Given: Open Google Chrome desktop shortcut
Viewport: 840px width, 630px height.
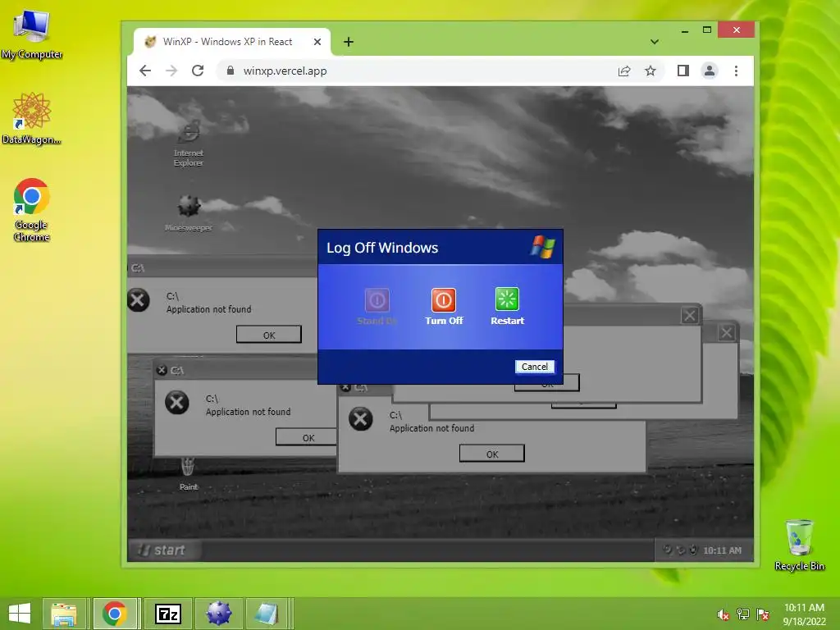Looking at the screenshot, I should pyautogui.click(x=32, y=209).
